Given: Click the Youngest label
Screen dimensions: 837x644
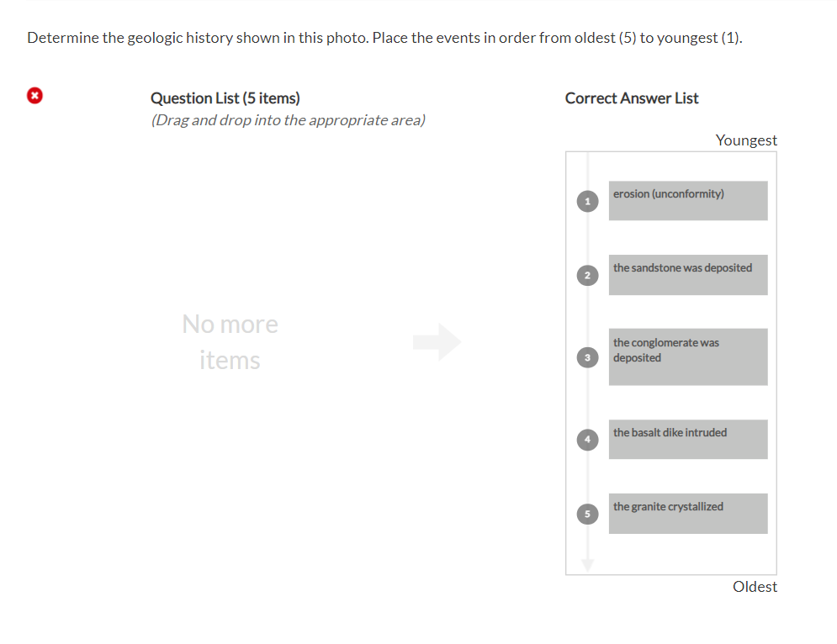Looking at the screenshot, I should 746,140.
